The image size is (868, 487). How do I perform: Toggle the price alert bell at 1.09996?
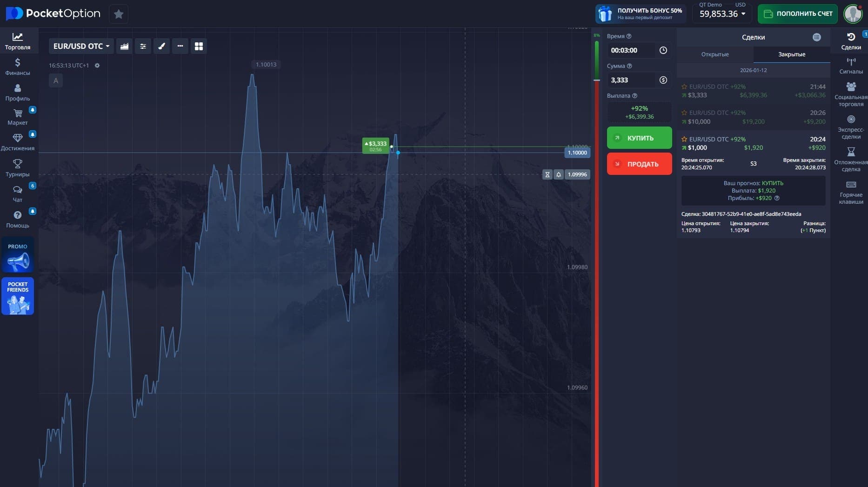pos(559,174)
